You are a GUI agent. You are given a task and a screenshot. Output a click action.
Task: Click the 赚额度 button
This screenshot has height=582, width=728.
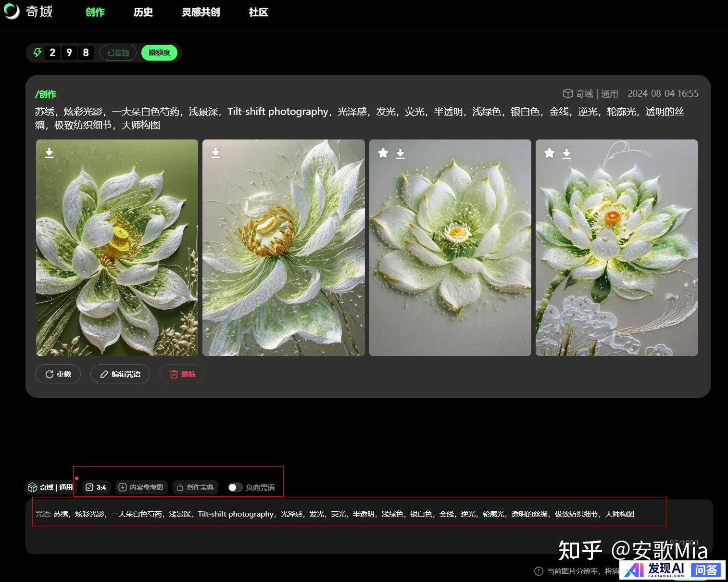(159, 52)
